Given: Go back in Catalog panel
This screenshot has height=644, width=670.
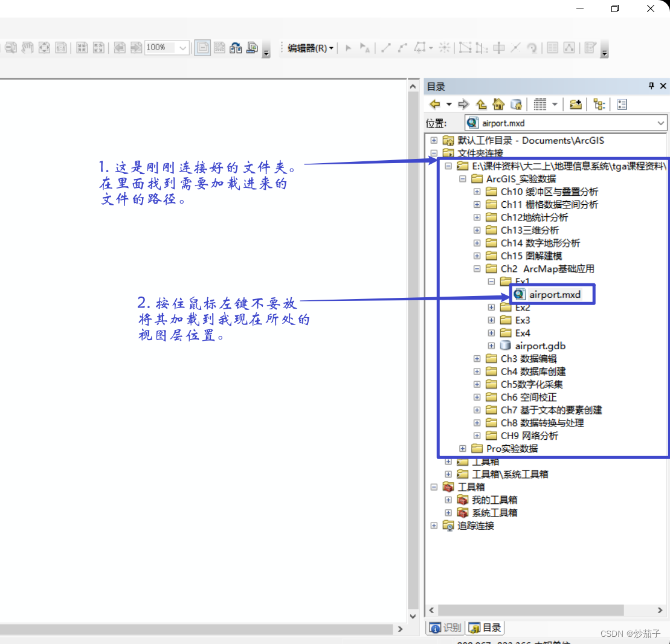Looking at the screenshot, I should pyautogui.click(x=435, y=105).
